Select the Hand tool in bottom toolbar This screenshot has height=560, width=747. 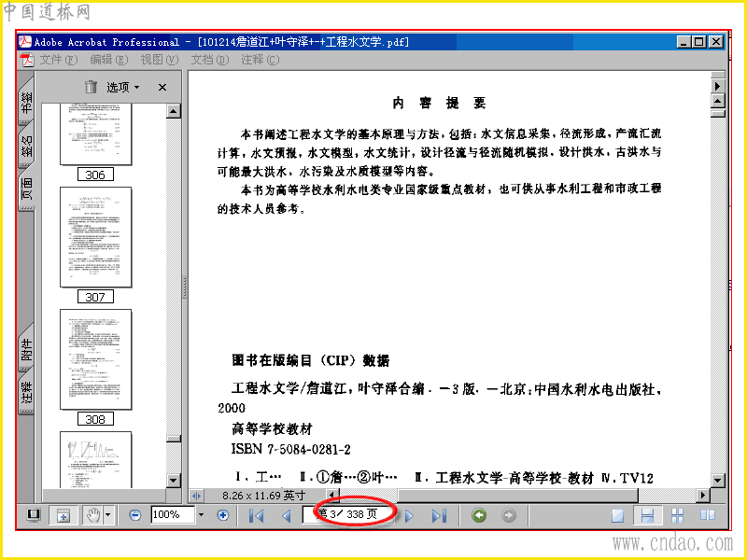[92, 515]
